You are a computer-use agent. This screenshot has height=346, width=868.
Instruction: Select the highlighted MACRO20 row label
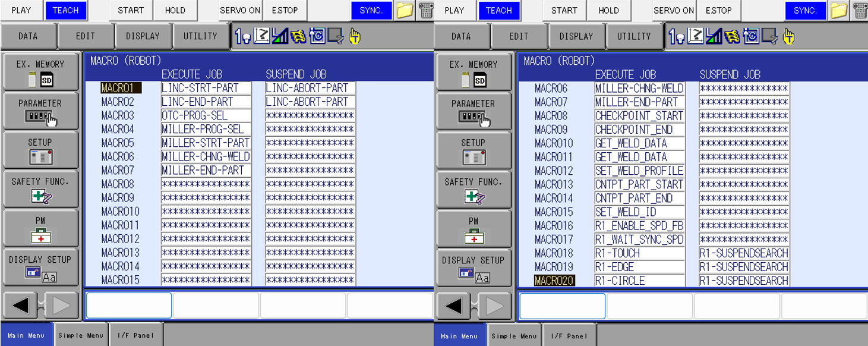point(554,281)
